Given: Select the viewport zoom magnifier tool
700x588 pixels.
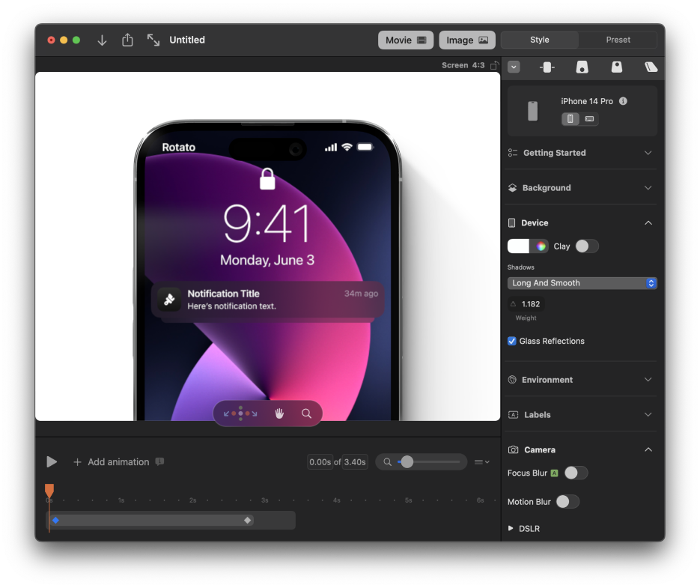Looking at the screenshot, I should pyautogui.click(x=306, y=413).
